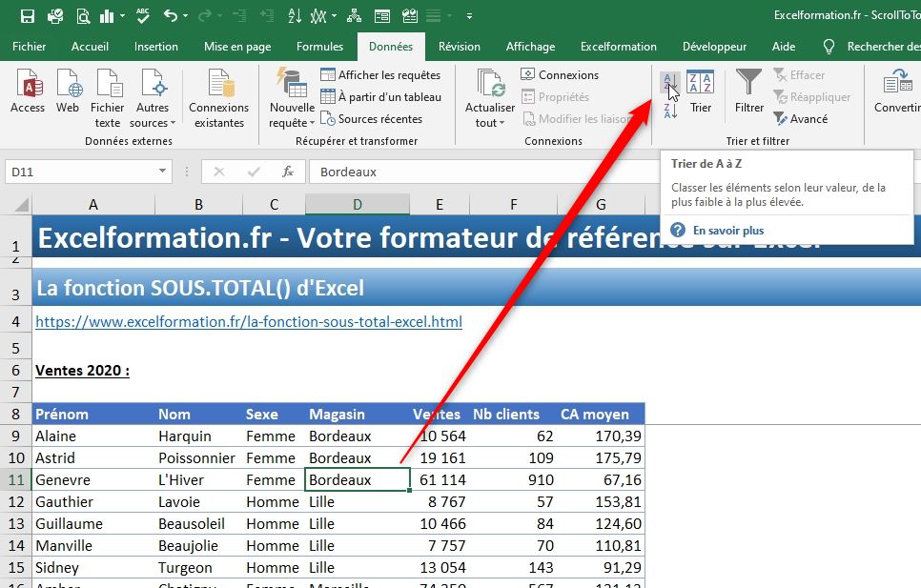Viewport: 921px width, 588px height.
Task: Open the Trier custom sort dialog
Action: click(701, 92)
